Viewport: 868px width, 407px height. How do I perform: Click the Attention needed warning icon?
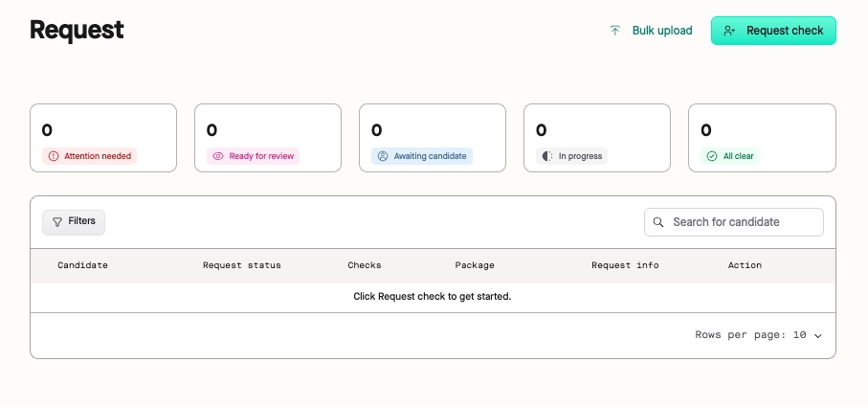pos(54,156)
